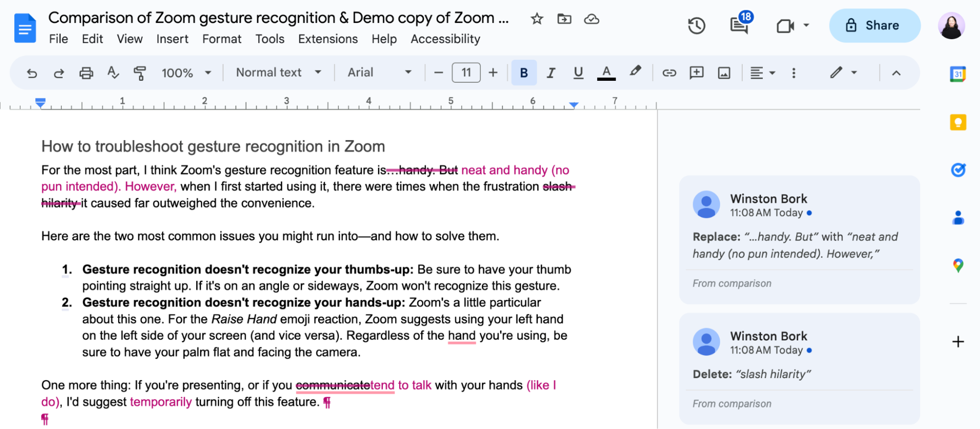Click the add comment toolbar icon
The width and height of the screenshot is (980, 429).
pos(696,73)
